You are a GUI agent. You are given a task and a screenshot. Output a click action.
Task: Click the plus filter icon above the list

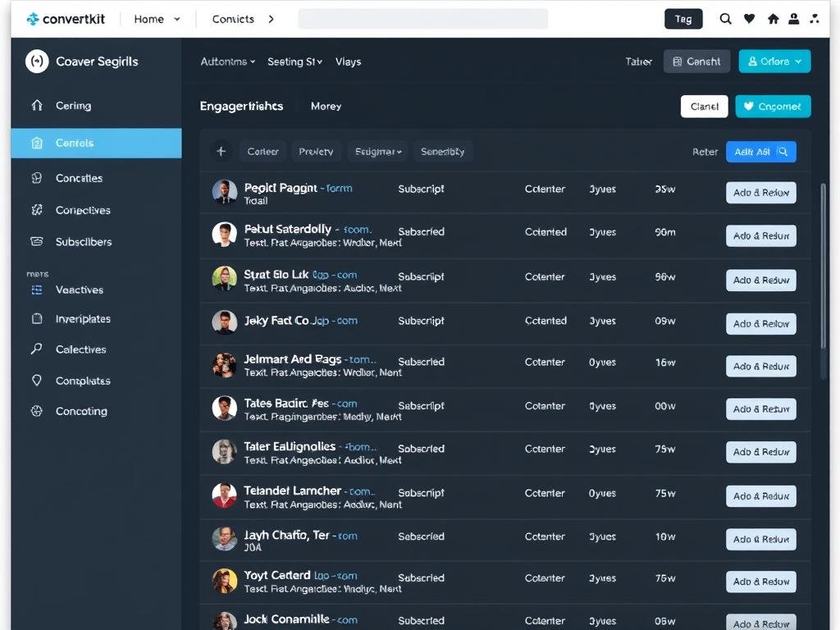(x=220, y=151)
